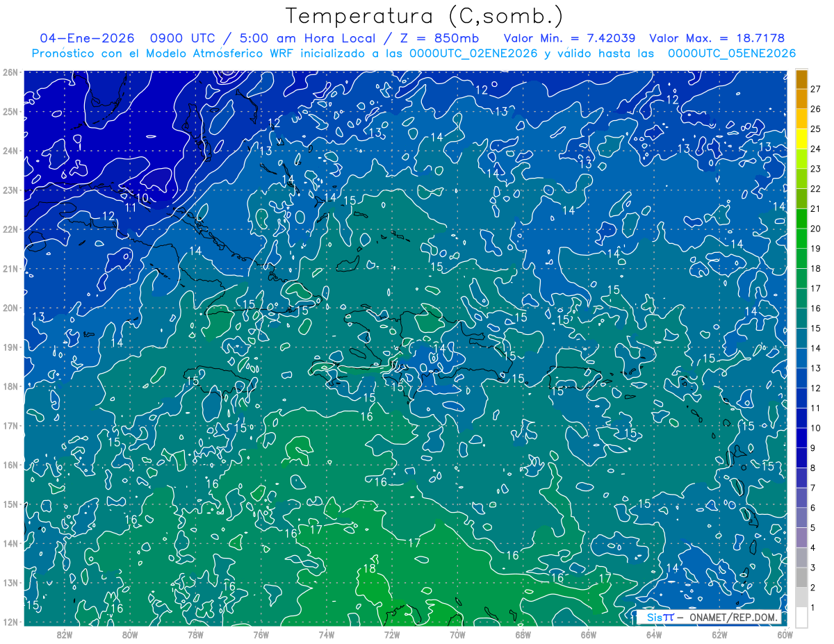Click the legend value "24"

coord(816,149)
